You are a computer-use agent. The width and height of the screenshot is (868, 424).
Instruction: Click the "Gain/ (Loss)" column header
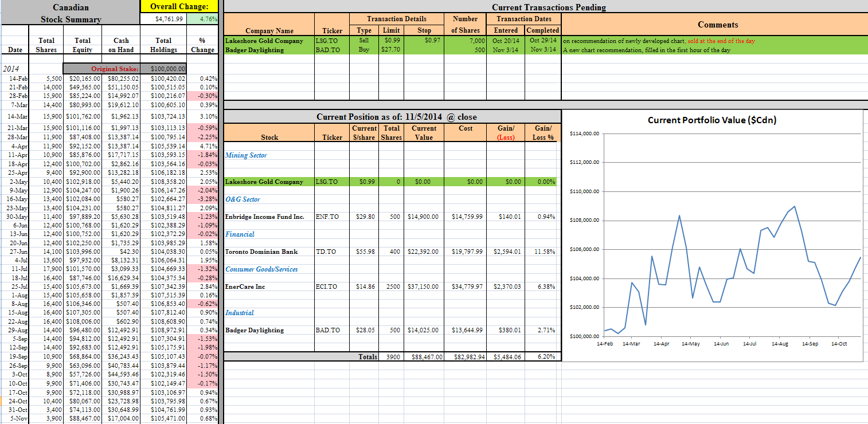click(506, 133)
